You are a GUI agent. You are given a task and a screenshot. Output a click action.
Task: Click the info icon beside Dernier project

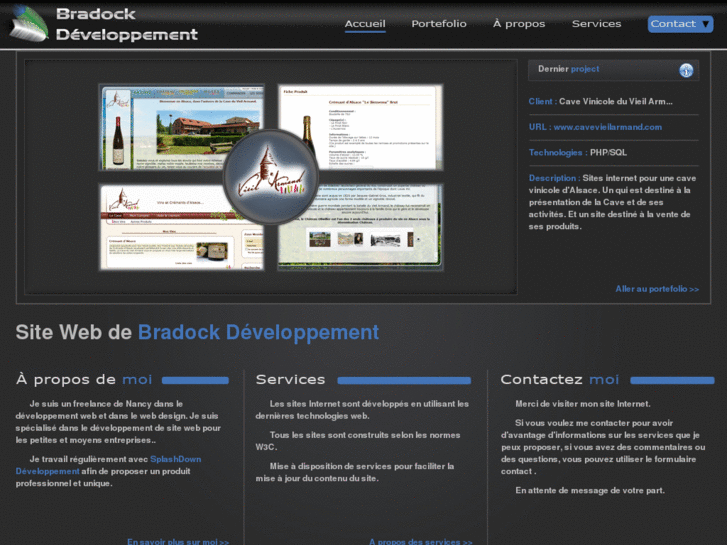pyautogui.click(x=686, y=70)
